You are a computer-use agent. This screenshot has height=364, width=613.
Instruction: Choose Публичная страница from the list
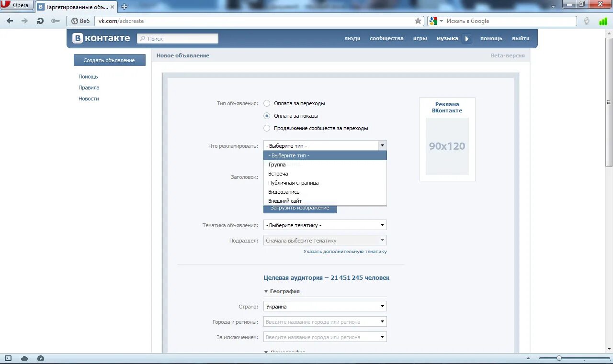pos(325,183)
